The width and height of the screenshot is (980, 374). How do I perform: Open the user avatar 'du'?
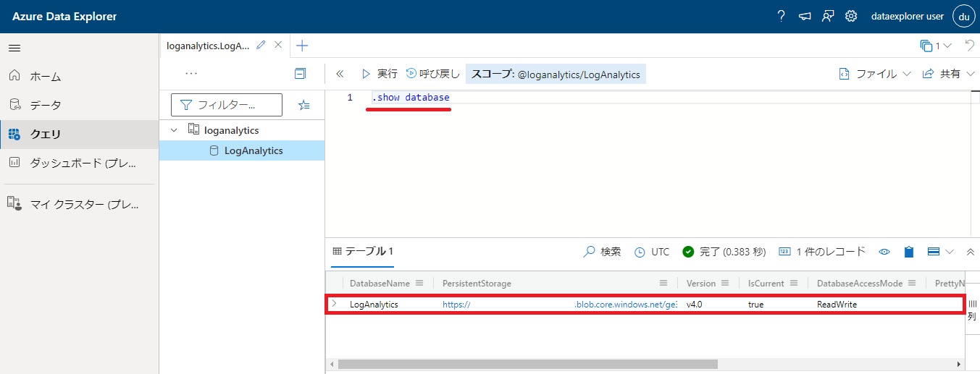[963, 17]
